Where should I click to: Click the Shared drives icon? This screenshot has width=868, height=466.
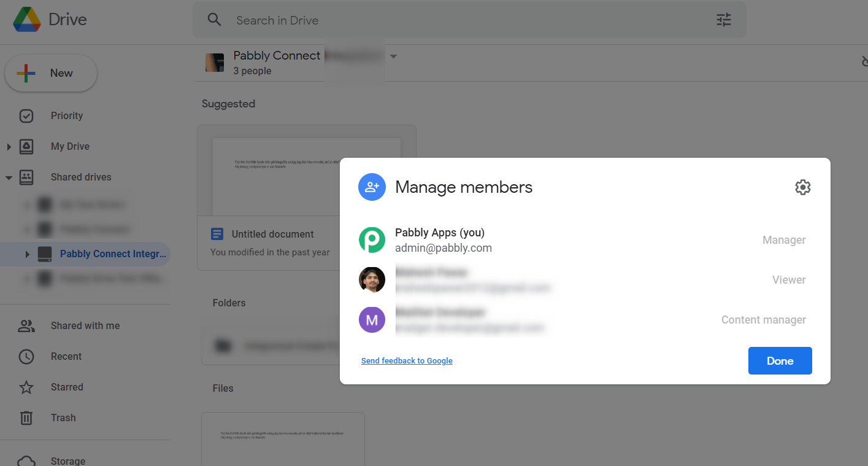point(26,177)
